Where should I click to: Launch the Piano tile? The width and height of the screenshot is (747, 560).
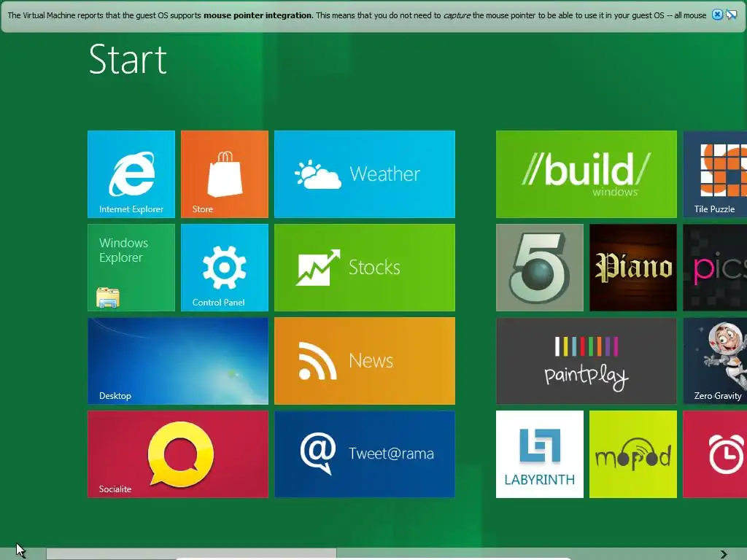click(x=633, y=268)
